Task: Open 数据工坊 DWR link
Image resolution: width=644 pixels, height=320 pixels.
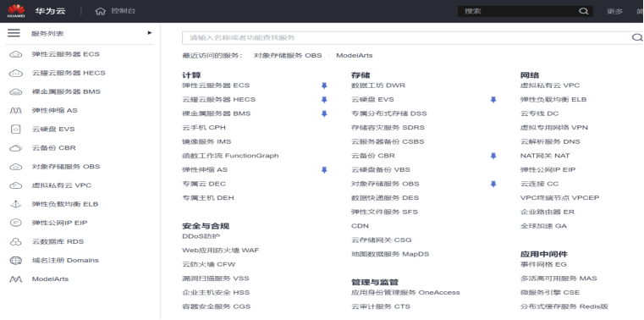Action: point(378,86)
